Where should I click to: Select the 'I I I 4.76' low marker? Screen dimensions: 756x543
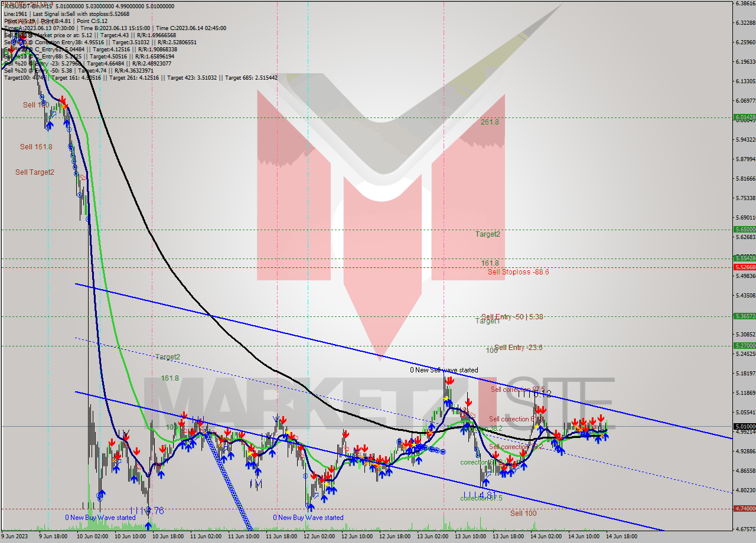[x=147, y=510]
